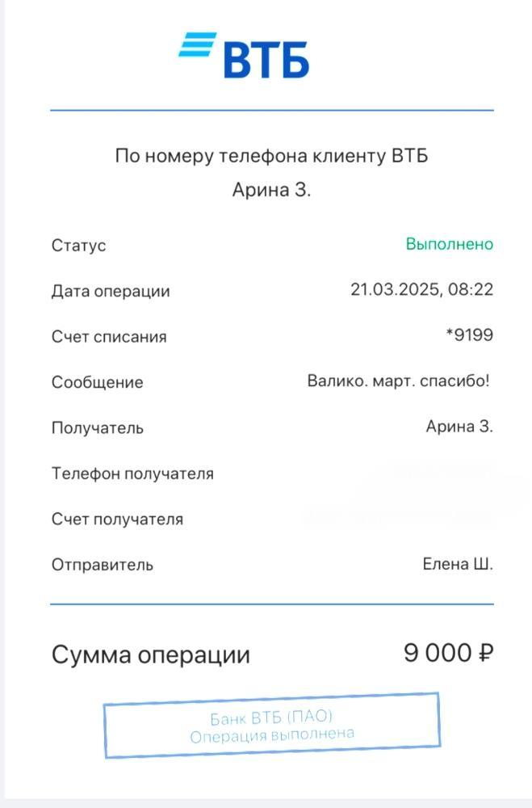Click the VTB logo at top
The image size is (532, 808).
click(244, 55)
